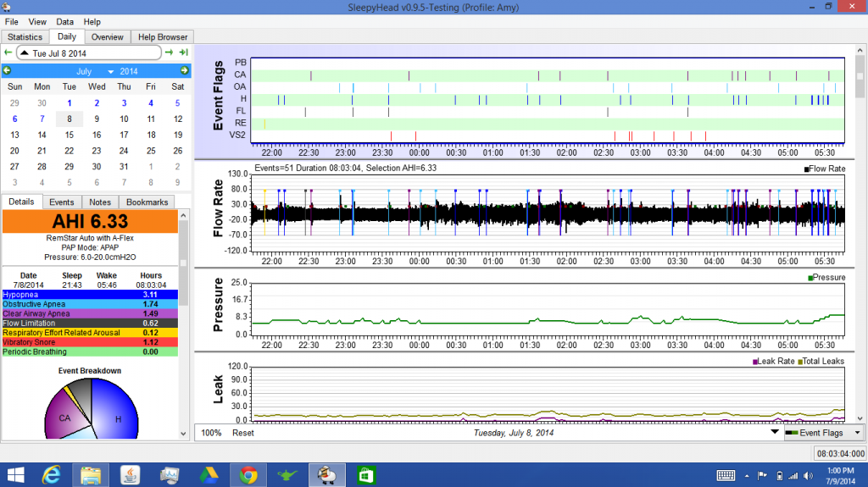Viewport: 868px width, 487px height.
Task: Click the Reset zoom button
Action: (x=243, y=433)
